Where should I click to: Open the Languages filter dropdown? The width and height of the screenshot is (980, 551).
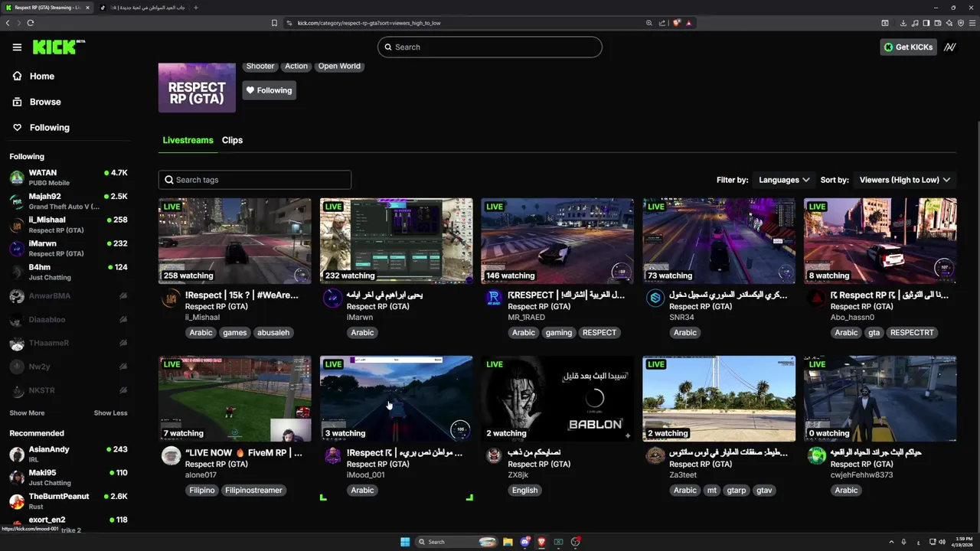784,180
